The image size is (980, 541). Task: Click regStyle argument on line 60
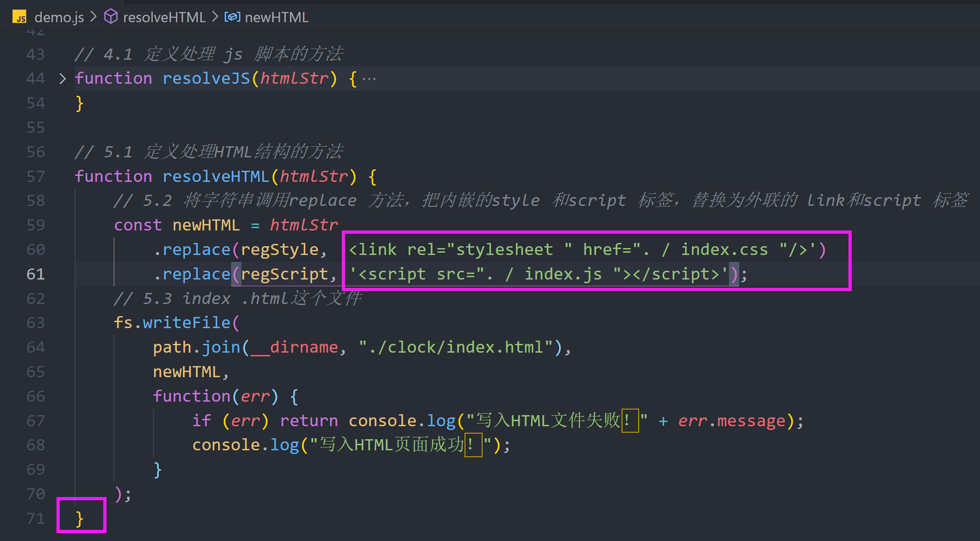click(280, 250)
